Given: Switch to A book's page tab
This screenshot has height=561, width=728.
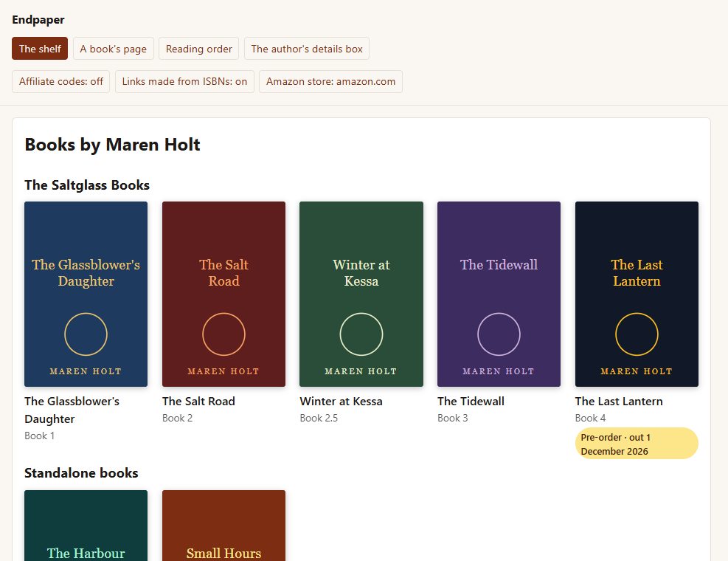Looking at the screenshot, I should [x=114, y=49].
